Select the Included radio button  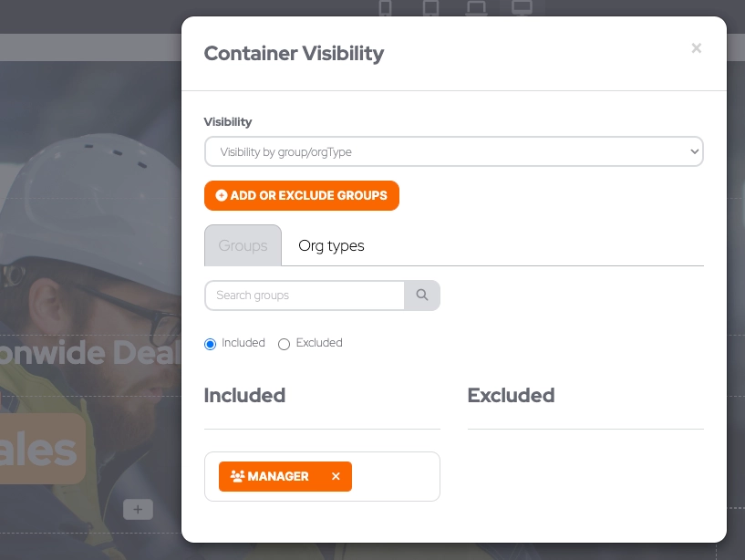point(211,344)
